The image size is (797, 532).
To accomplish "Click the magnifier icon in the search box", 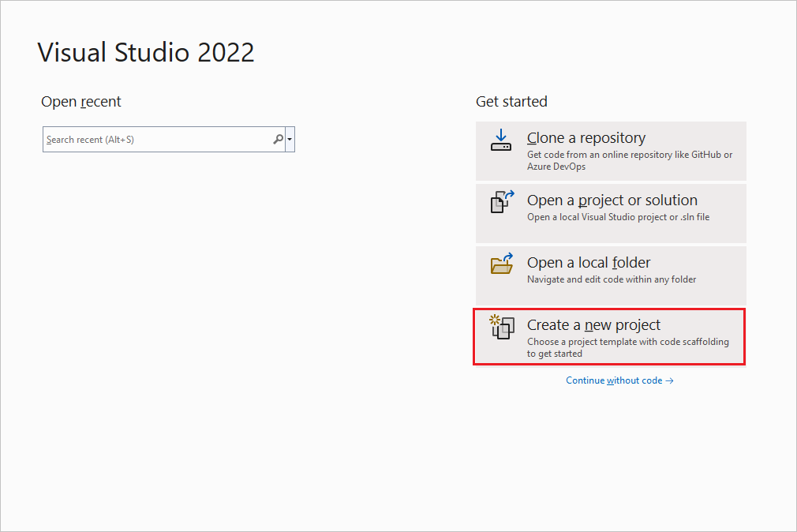I will [278, 139].
